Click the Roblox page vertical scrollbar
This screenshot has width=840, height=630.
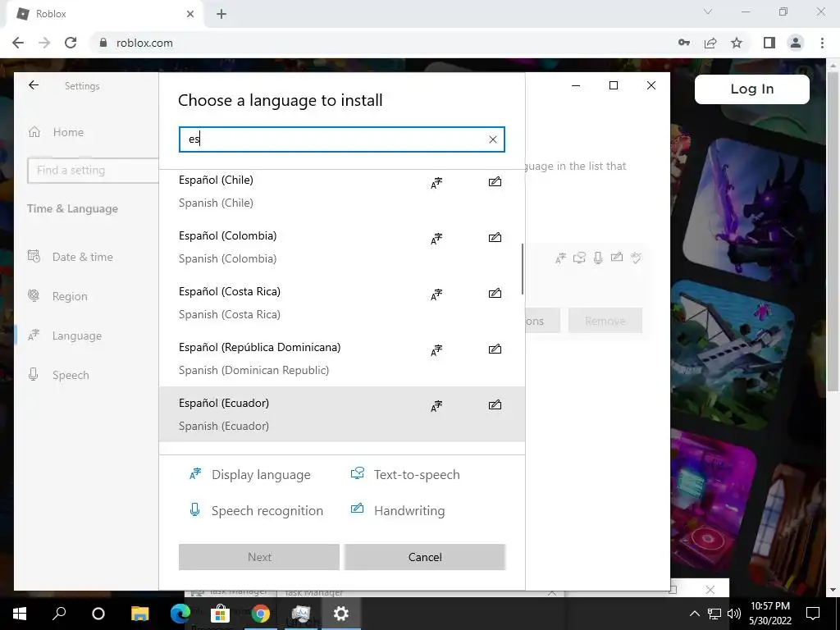833,231
